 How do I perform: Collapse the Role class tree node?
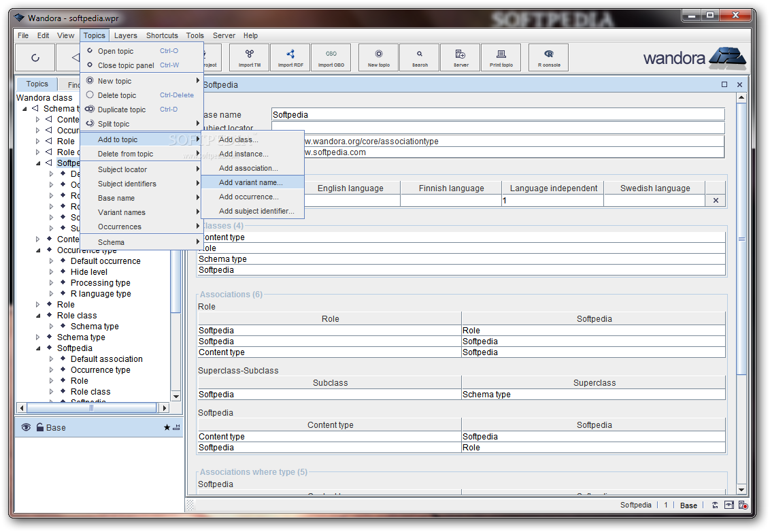pos(38,316)
